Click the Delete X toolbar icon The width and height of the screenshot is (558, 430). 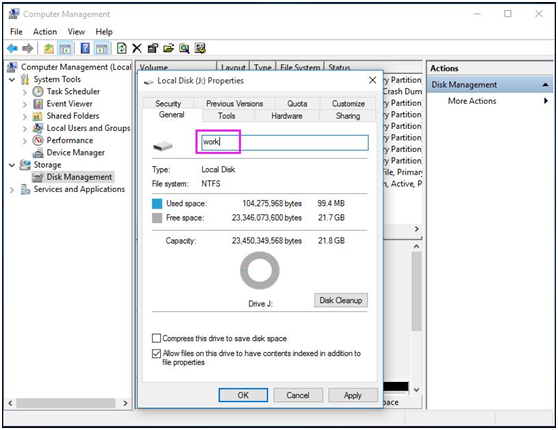coord(137,48)
